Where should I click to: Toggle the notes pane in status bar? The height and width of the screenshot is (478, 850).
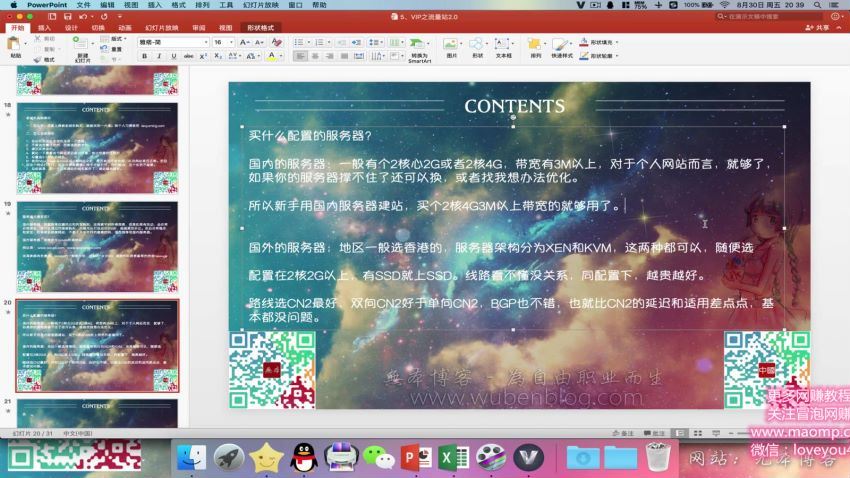(623, 433)
